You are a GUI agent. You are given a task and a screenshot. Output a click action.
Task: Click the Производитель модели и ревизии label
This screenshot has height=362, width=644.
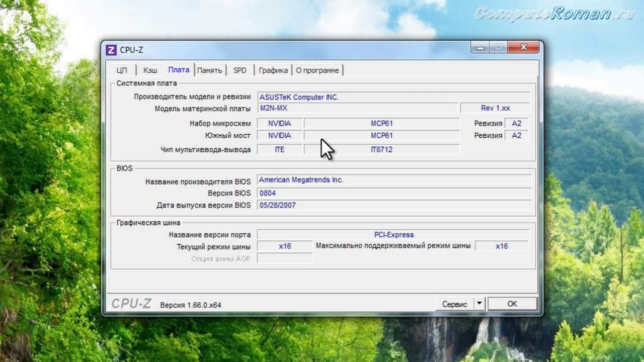point(192,97)
